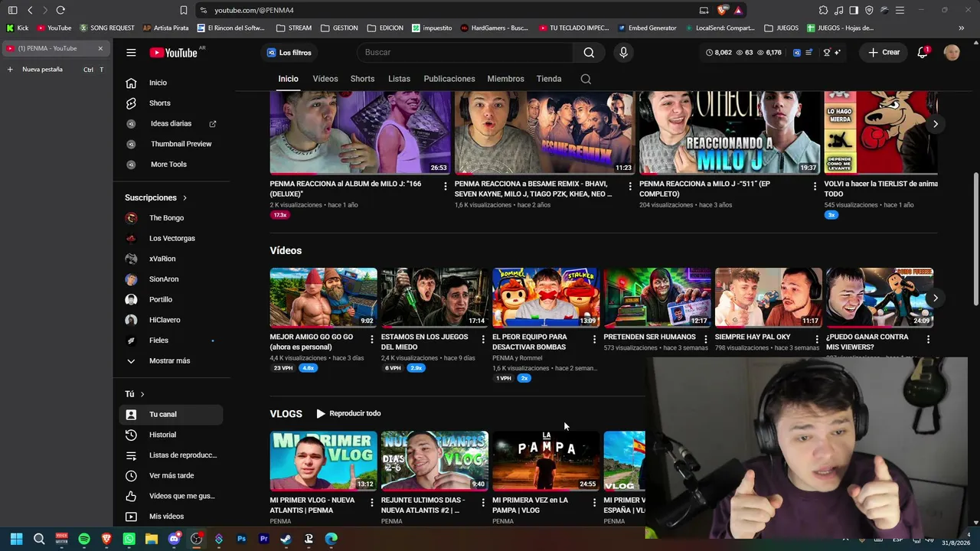
Task: Open the STREAM bookmarks folder
Action: tap(294, 28)
